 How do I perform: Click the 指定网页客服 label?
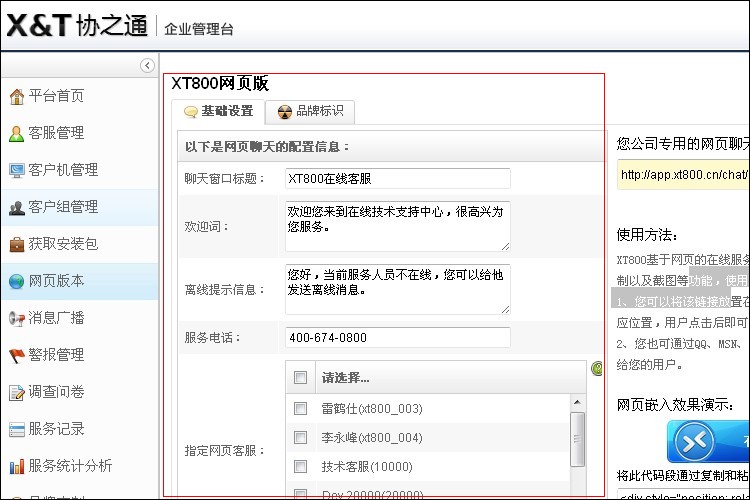pyautogui.click(x=224, y=451)
